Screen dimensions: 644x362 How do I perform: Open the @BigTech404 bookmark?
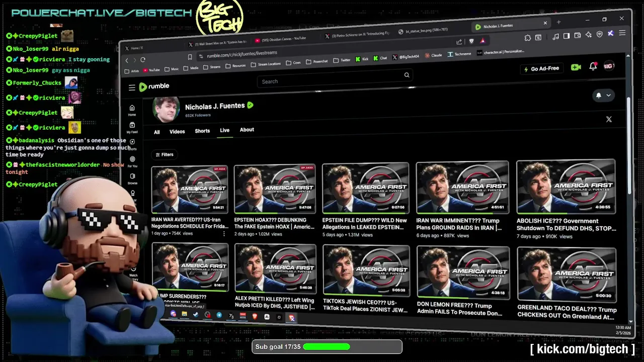point(406,57)
